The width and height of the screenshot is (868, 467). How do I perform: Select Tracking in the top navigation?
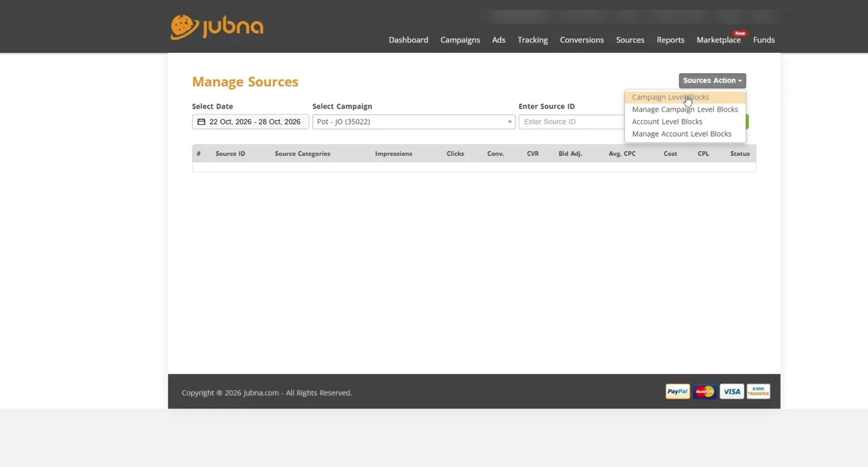[532, 40]
